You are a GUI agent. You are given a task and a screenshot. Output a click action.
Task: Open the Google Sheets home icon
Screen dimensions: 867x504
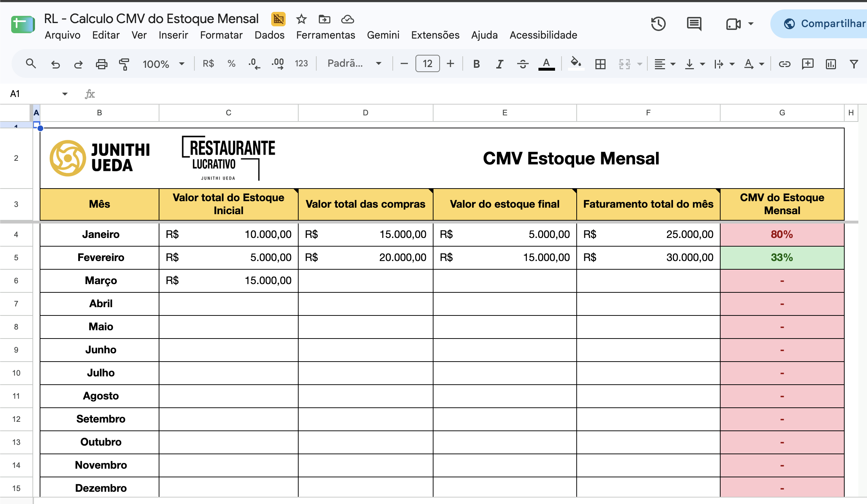pos(23,25)
